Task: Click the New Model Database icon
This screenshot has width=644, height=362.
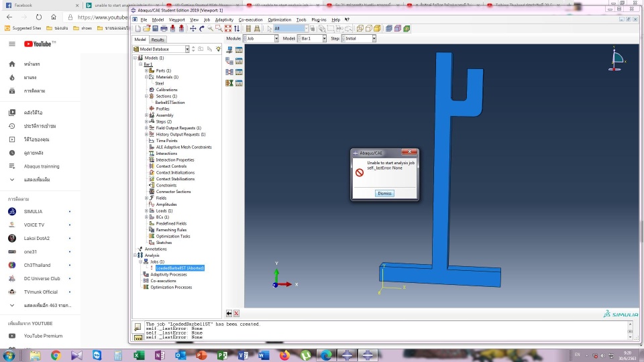Action: pos(138,28)
